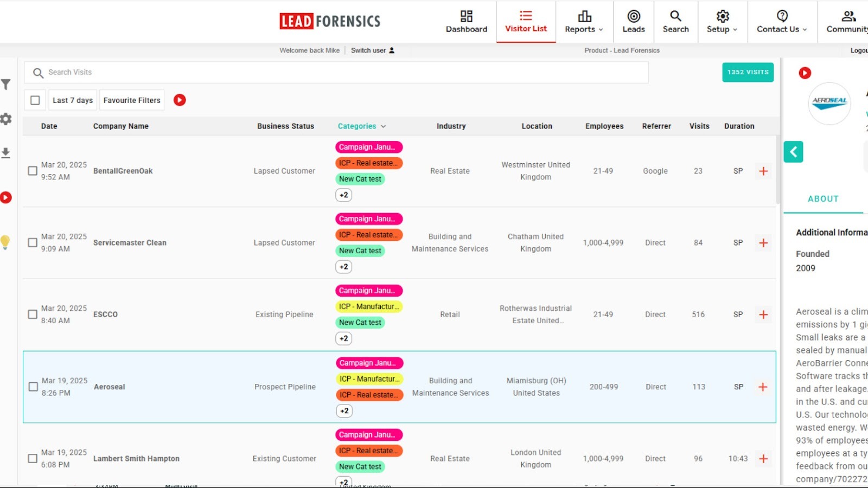Tick the Servicemaster Clean row checkbox
Image resolution: width=868 pixels, height=488 pixels.
click(33, 242)
